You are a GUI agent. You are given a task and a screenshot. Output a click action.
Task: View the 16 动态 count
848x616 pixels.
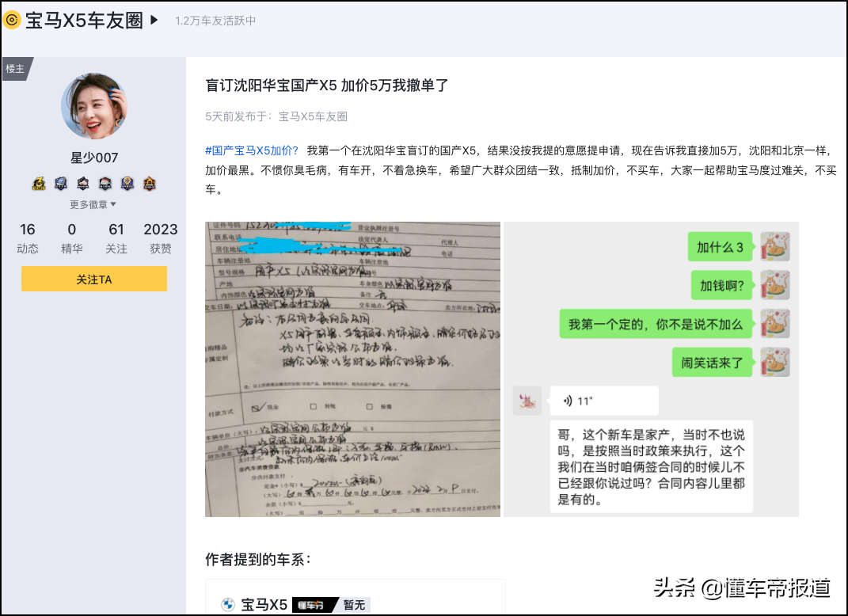[x=28, y=238]
